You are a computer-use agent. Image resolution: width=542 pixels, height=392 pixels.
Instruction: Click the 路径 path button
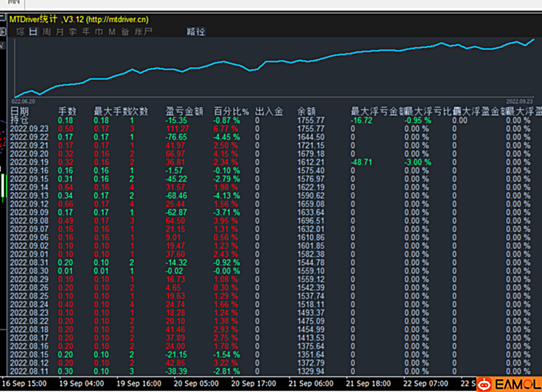pyautogui.click(x=195, y=32)
